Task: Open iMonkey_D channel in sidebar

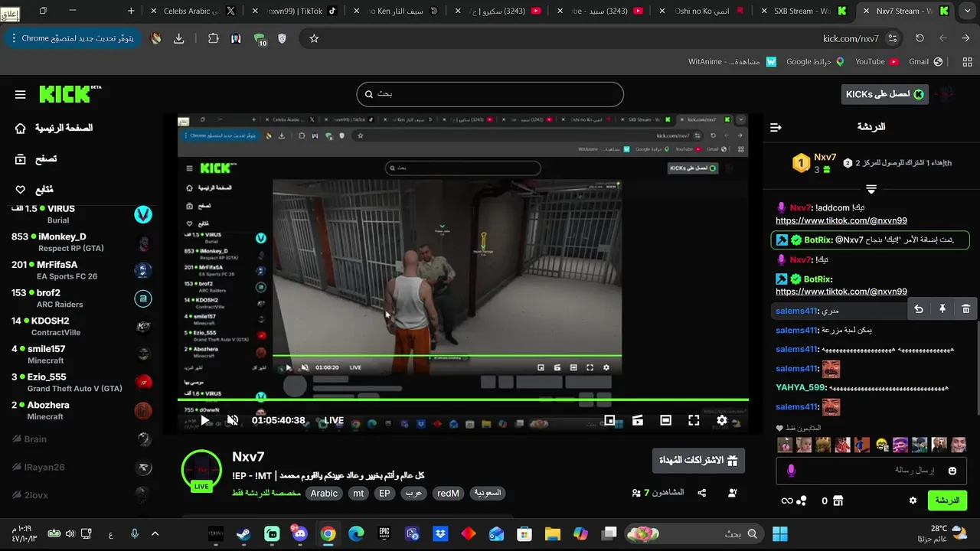Action: pos(80,242)
